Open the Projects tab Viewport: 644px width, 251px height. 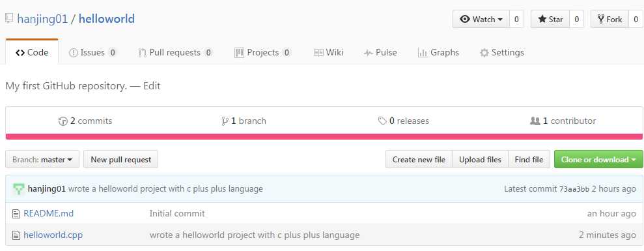pos(262,53)
